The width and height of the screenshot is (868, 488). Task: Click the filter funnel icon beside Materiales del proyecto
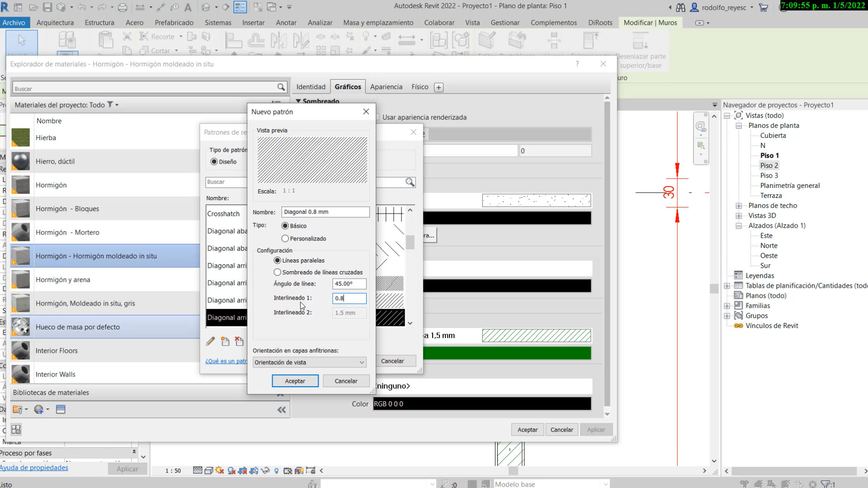click(110, 104)
